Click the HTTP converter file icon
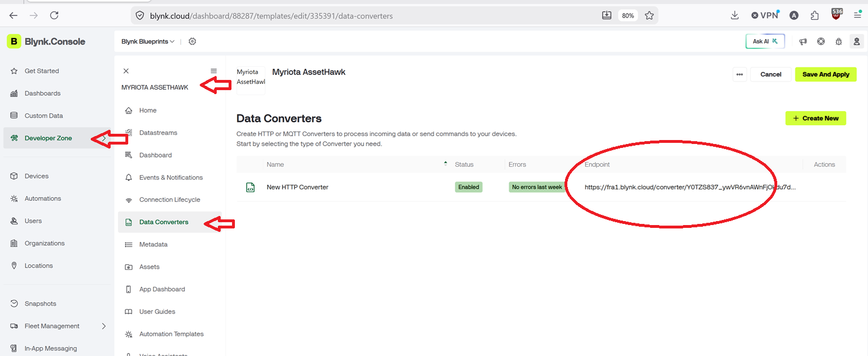The image size is (868, 356). click(x=250, y=187)
